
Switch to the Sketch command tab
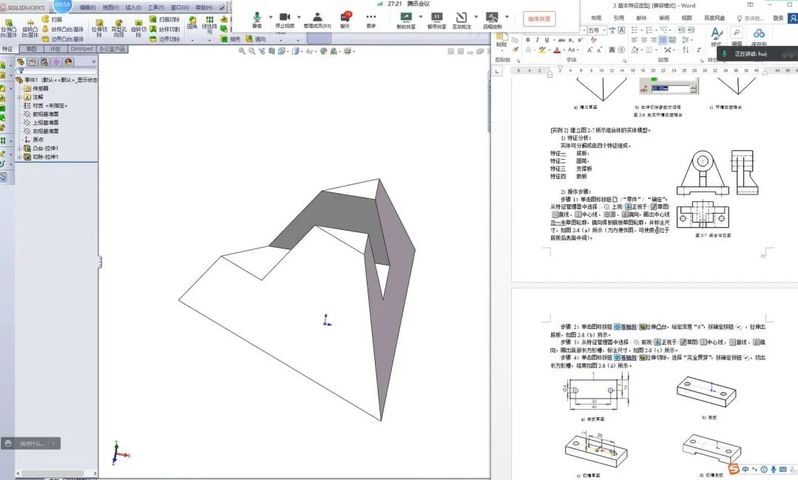(32, 47)
